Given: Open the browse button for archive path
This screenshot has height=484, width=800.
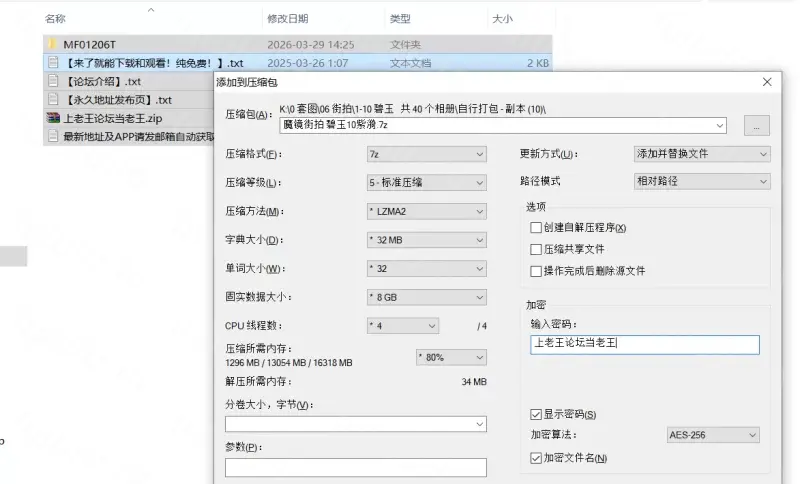Looking at the screenshot, I should tap(756, 125).
